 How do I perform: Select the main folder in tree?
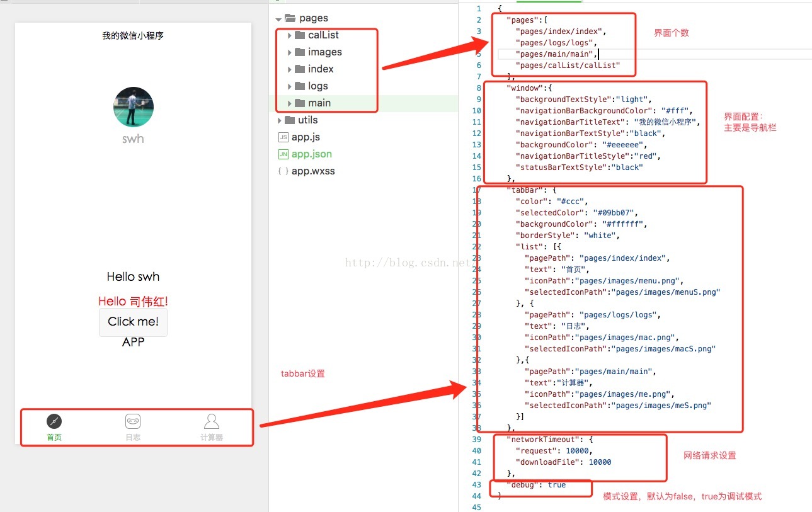pyautogui.click(x=319, y=103)
